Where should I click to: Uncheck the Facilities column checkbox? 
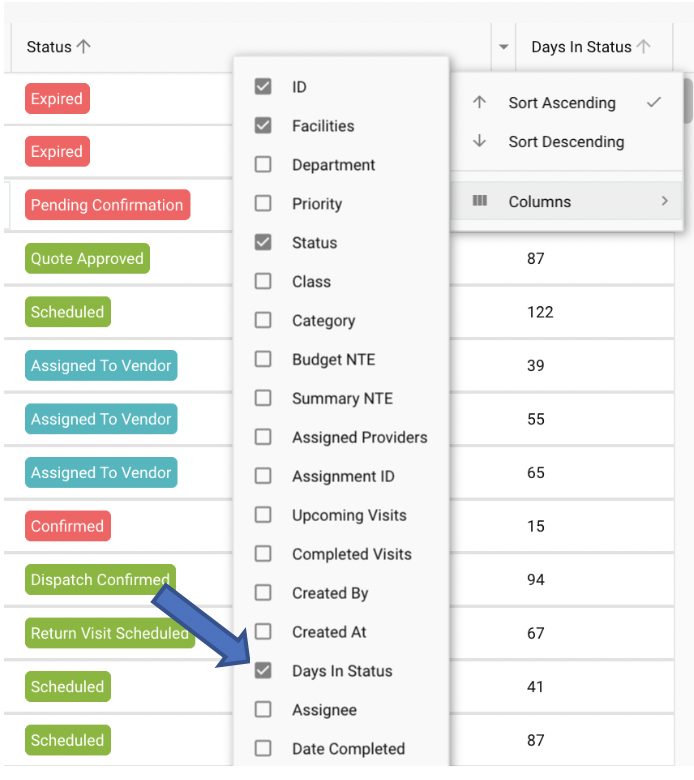[x=263, y=126]
